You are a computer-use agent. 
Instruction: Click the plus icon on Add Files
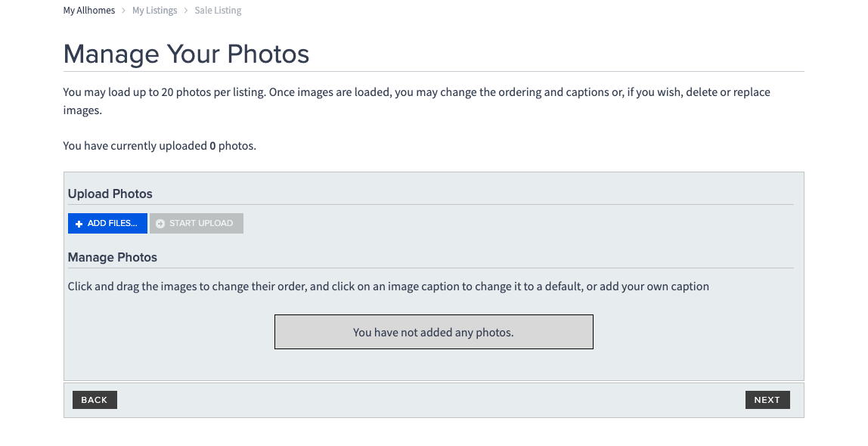tap(79, 223)
